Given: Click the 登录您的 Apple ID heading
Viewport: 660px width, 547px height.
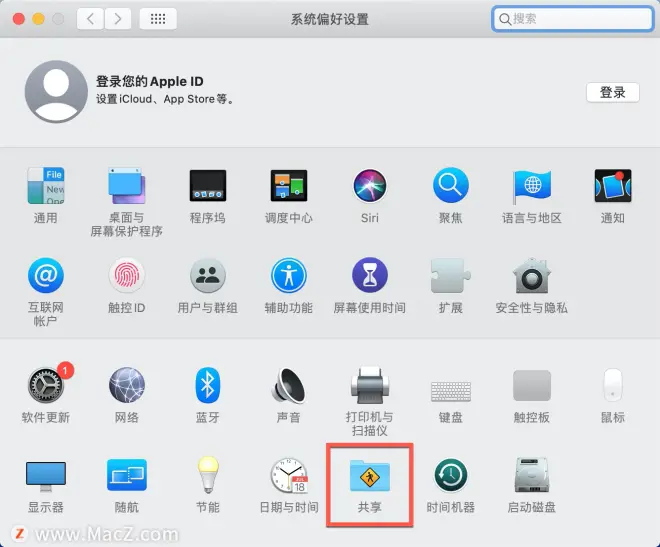Looking at the screenshot, I should (149, 81).
